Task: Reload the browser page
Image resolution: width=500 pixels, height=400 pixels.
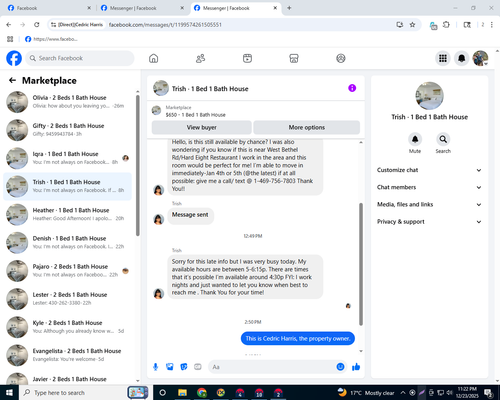Action: [x=37, y=25]
